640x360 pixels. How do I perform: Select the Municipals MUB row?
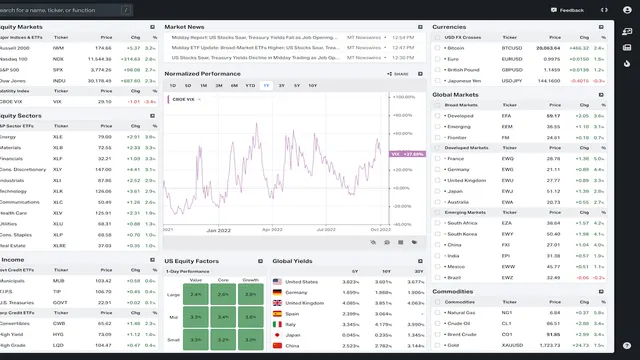(x=78, y=281)
